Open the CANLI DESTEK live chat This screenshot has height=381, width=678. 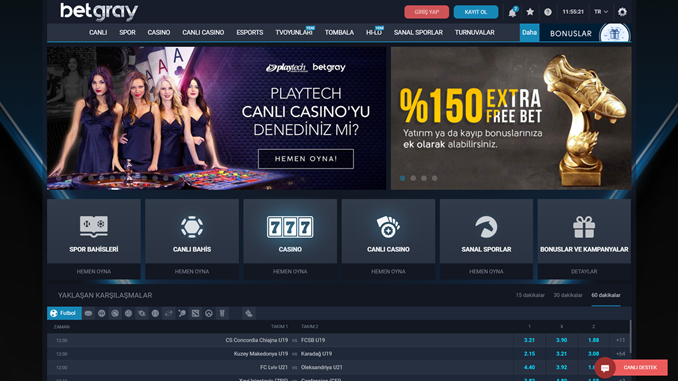click(x=631, y=368)
